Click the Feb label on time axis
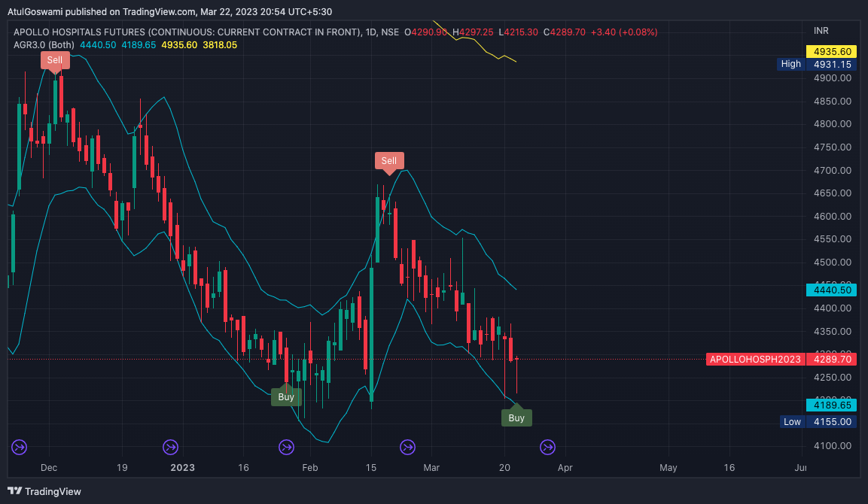This screenshot has width=868, height=504. [310, 467]
